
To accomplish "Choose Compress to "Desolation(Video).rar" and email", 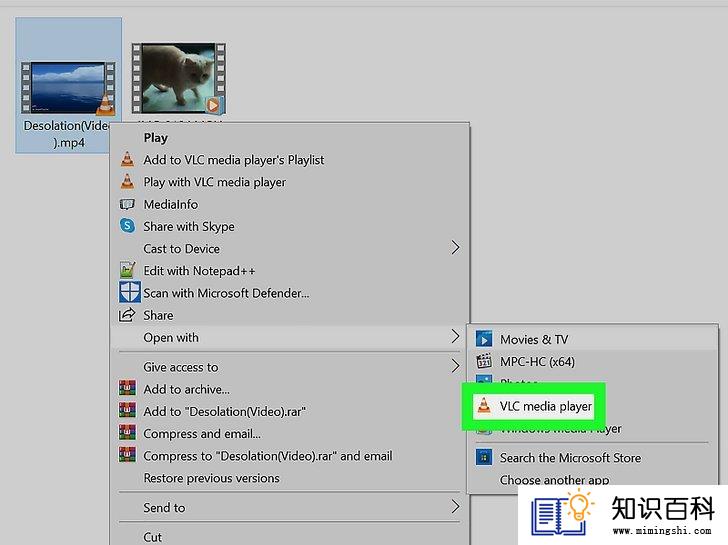I will tap(268, 456).
